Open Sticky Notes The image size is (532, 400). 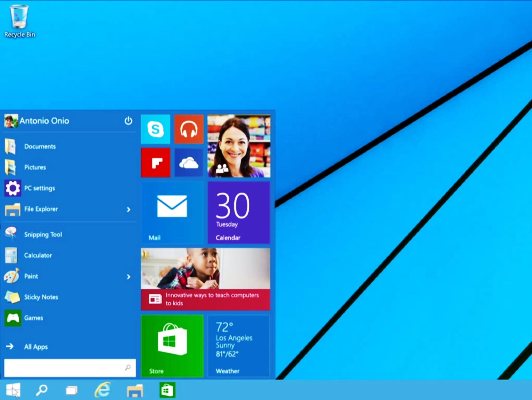click(70, 297)
